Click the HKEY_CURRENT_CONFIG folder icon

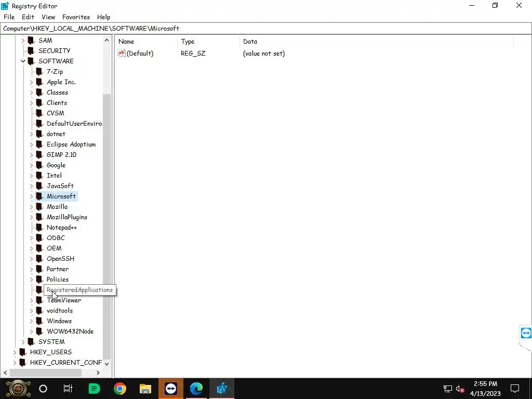(23, 362)
